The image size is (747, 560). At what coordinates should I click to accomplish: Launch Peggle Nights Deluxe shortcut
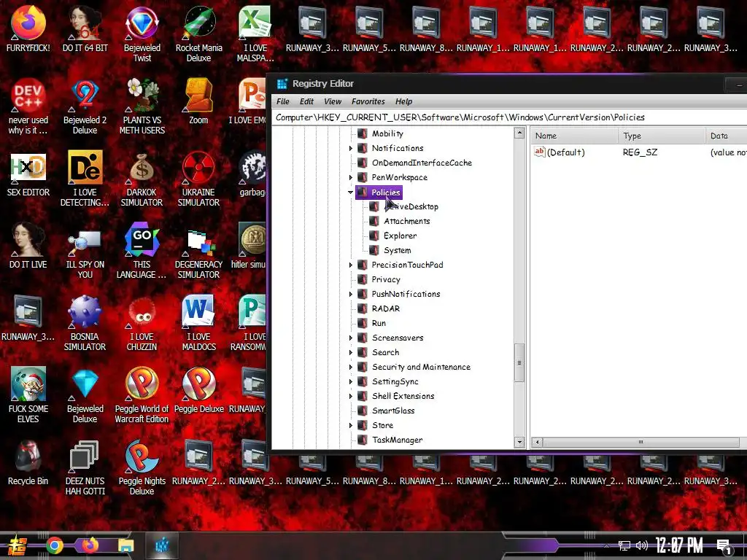tap(142, 467)
